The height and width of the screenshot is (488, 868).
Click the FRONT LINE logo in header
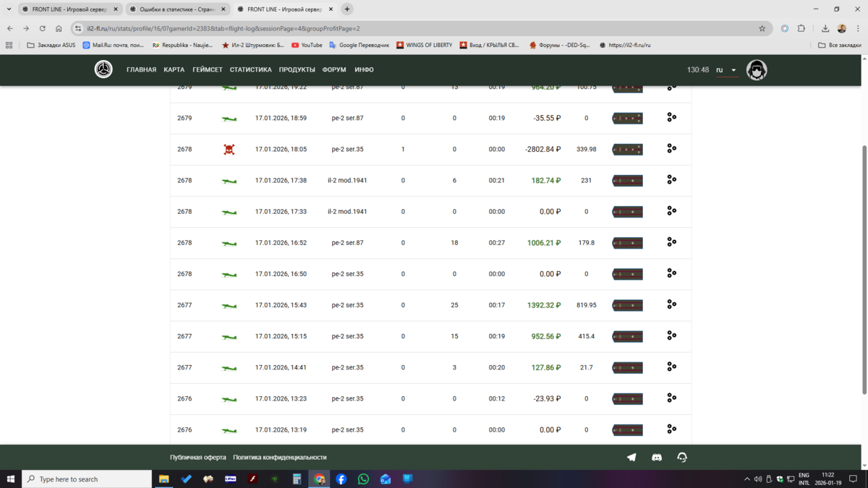point(103,69)
